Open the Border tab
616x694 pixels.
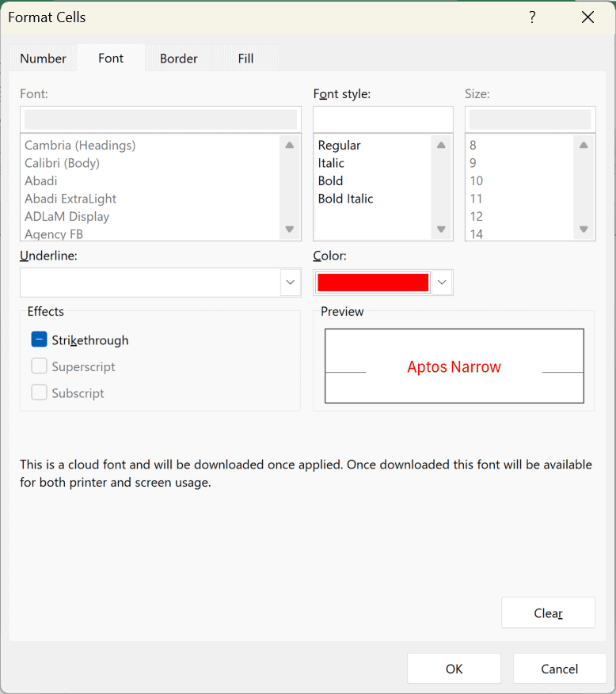tap(178, 59)
